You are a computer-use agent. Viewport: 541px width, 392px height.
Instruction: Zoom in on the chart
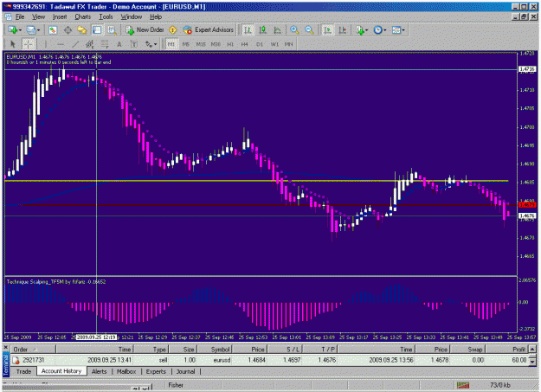[x=294, y=30]
